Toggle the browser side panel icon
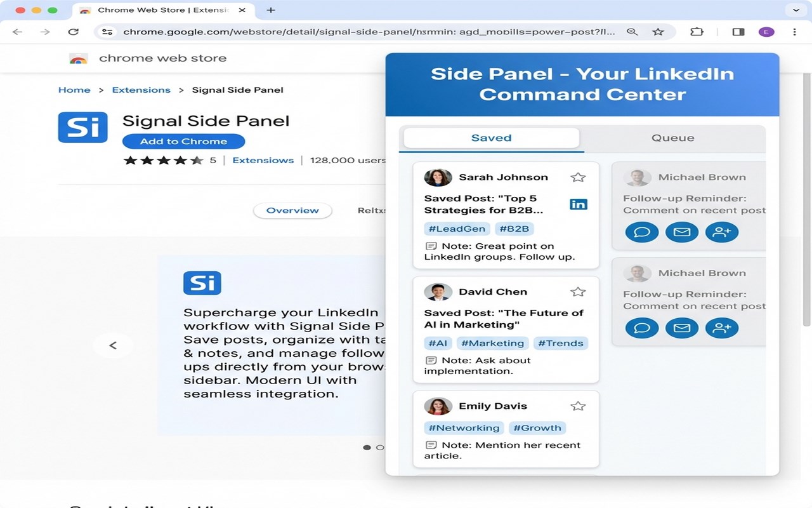 pyautogui.click(x=738, y=32)
